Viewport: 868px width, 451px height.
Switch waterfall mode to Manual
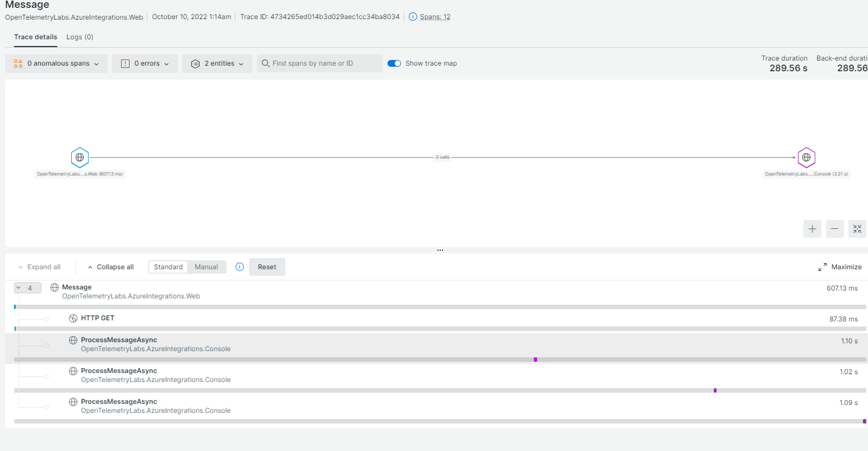[x=206, y=266]
